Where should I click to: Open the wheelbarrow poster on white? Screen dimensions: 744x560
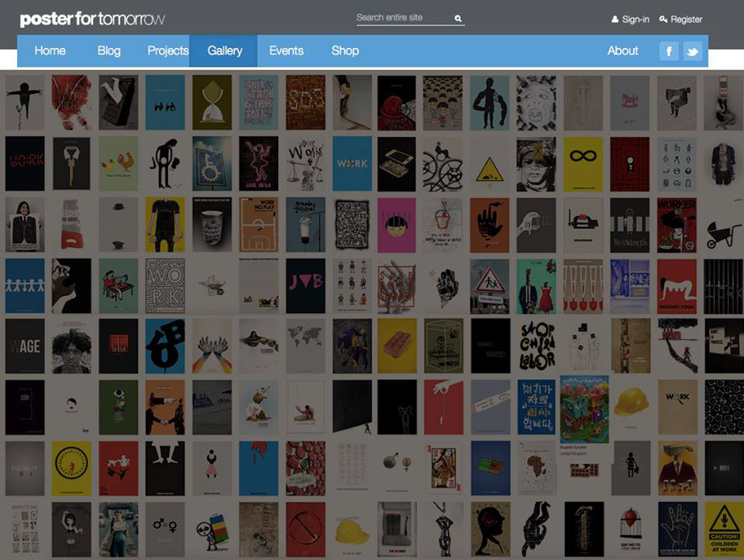(x=724, y=225)
